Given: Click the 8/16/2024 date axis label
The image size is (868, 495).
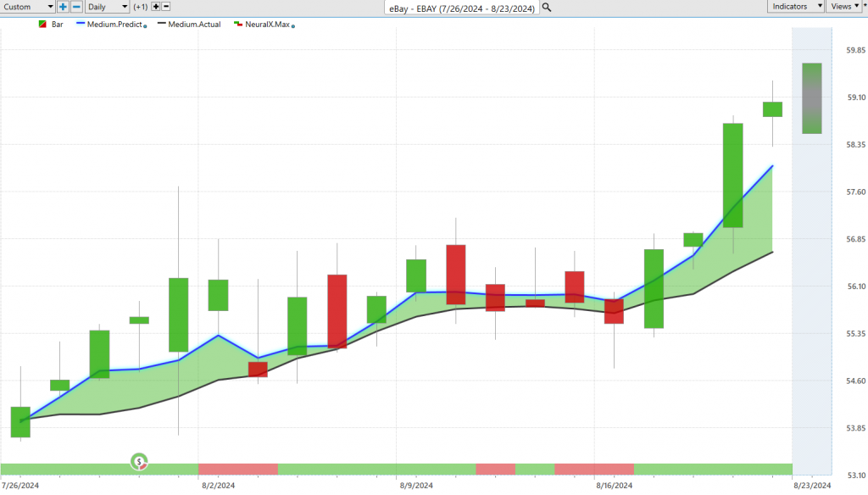Looking at the screenshot, I should [615, 486].
